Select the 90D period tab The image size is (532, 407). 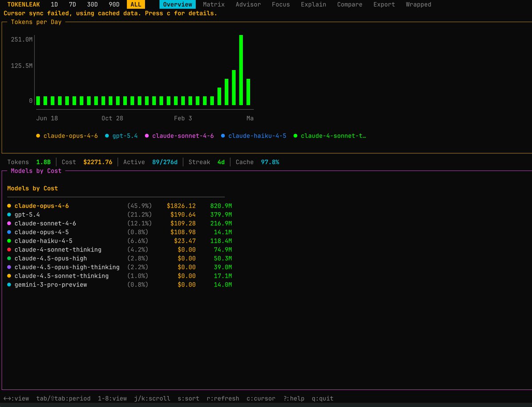pyautogui.click(x=114, y=4)
